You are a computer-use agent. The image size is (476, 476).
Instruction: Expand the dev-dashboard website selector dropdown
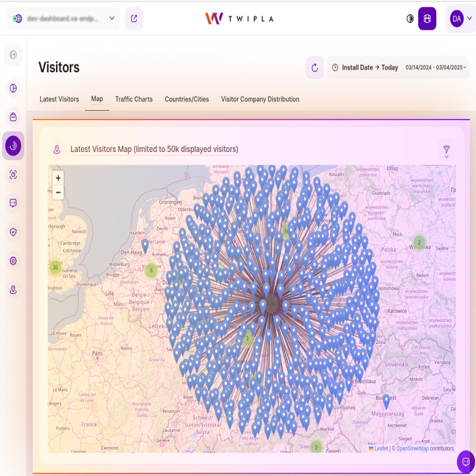112,19
